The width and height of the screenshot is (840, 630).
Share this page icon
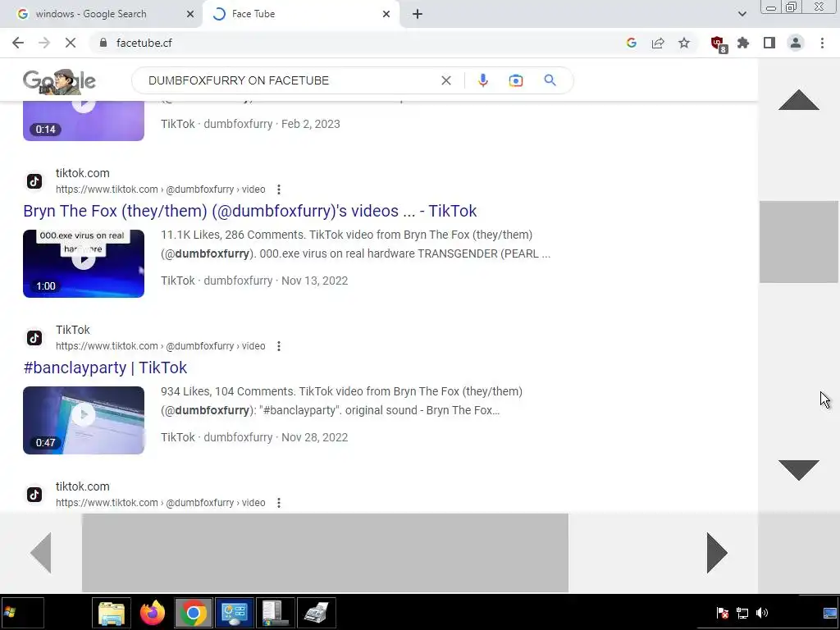click(658, 43)
